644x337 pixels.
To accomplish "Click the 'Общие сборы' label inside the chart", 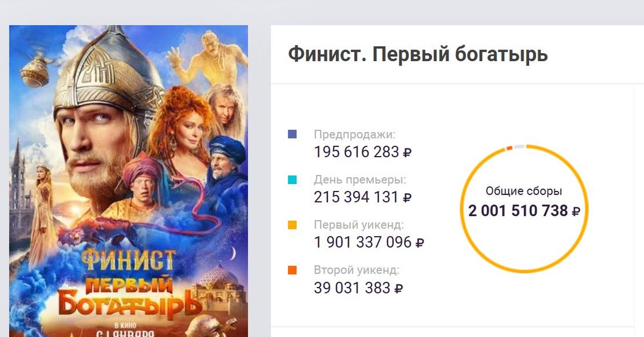I will click(x=524, y=192).
